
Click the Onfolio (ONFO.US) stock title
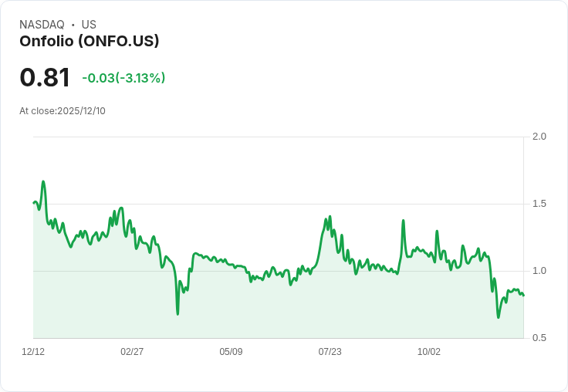coord(90,42)
